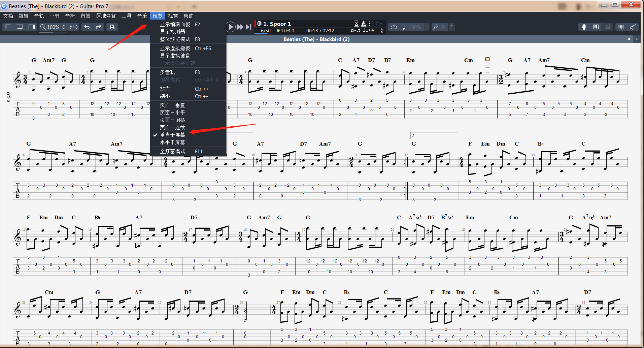Click the add tab plus button
Screen dimensions: 644x348
637,39
